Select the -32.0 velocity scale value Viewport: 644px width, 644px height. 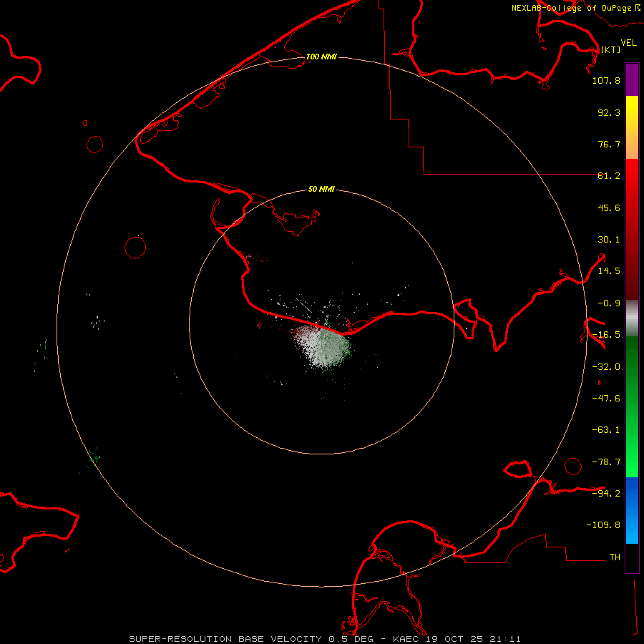(x=606, y=366)
